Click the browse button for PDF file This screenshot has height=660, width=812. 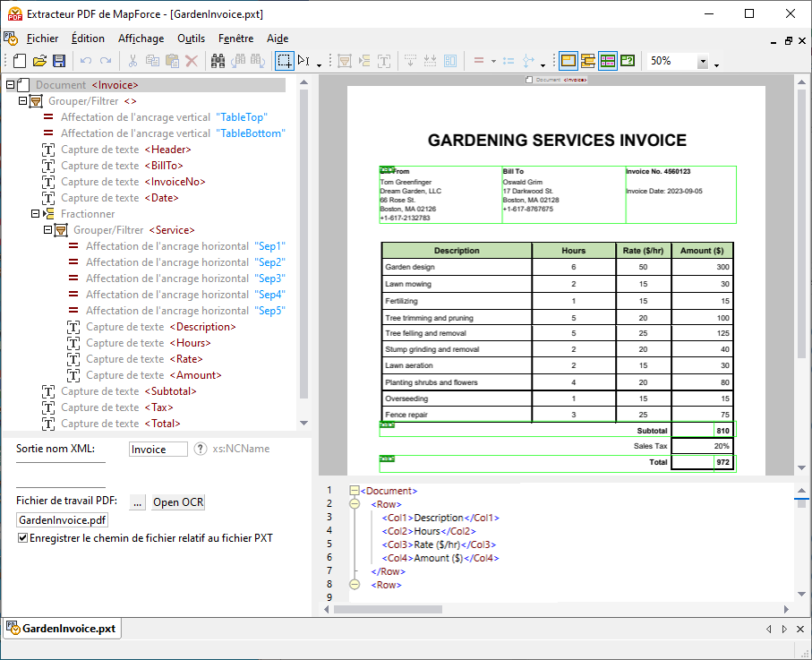click(138, 502)
